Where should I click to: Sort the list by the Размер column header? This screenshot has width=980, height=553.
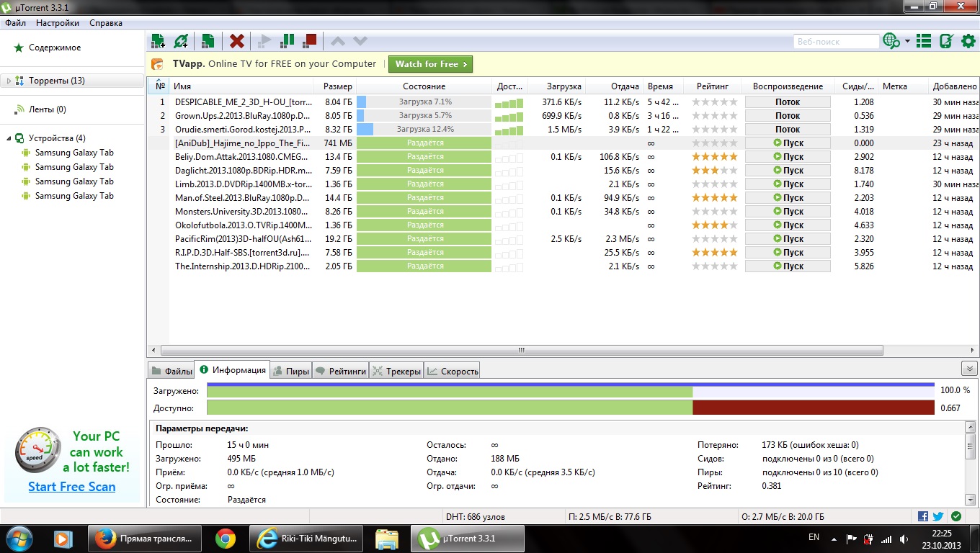pos(334,86)
